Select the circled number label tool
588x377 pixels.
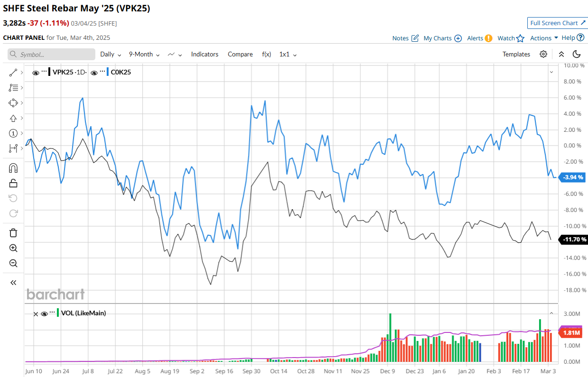click(13, 133)
